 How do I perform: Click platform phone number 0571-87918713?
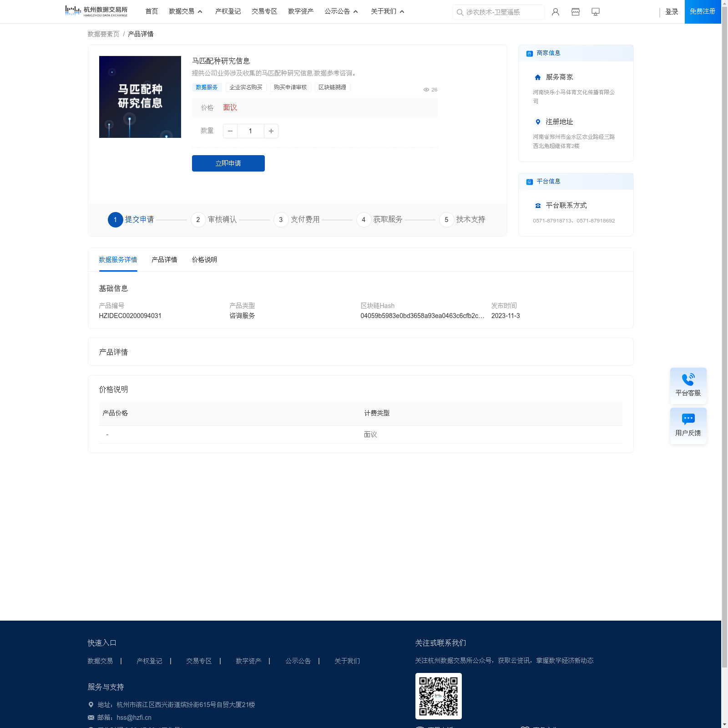[x=552, y=221]
